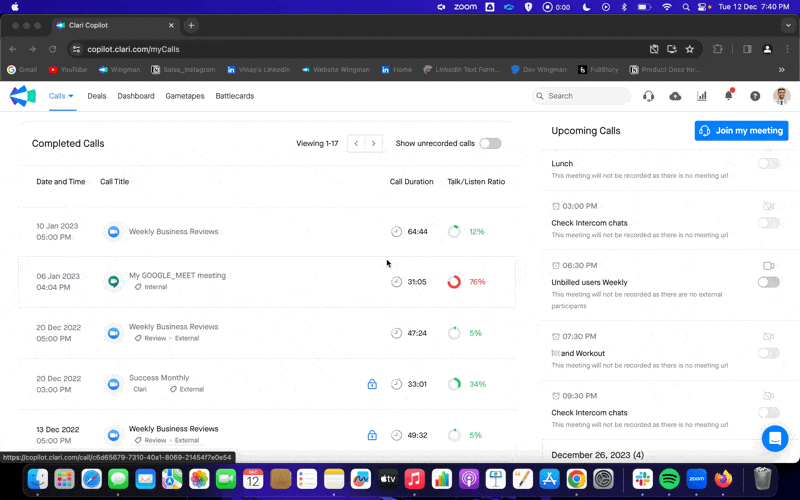The height and width of the screenshot is (500, 800).
Task: Click Call Duration column header
Action: click(x=411, y=182)
